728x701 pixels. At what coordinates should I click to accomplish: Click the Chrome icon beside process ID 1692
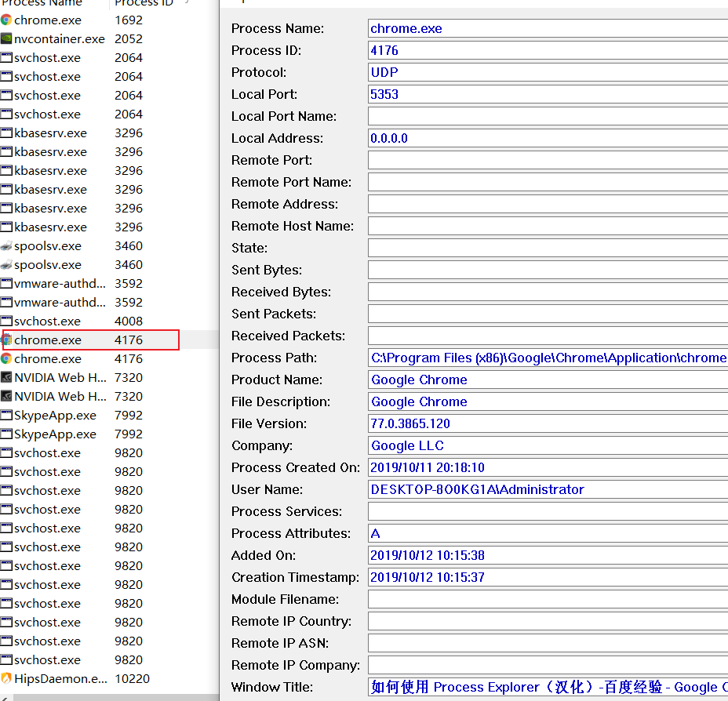6,20
